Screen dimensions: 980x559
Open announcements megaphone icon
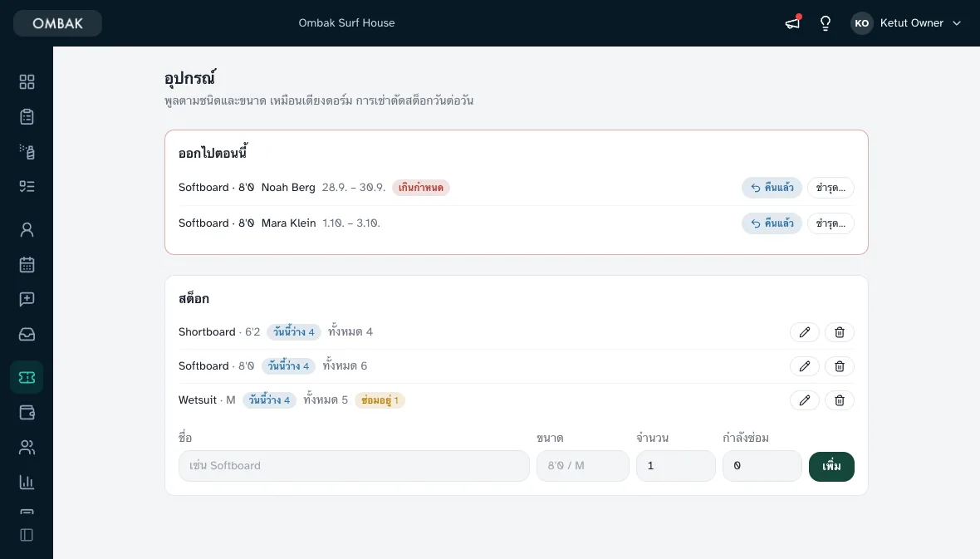click(792, 23)
